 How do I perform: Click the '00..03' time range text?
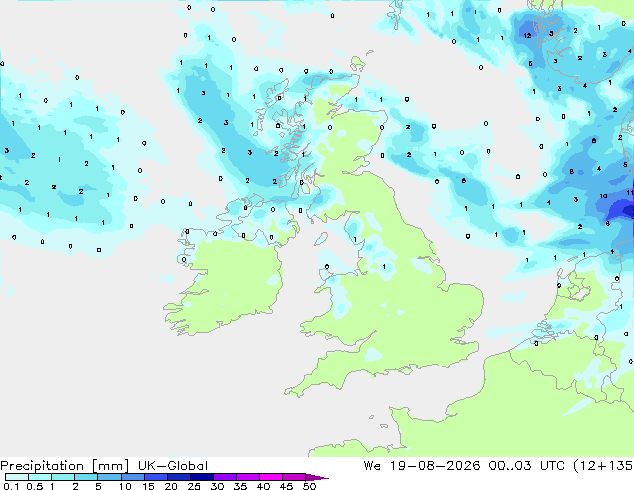point(511,466)
